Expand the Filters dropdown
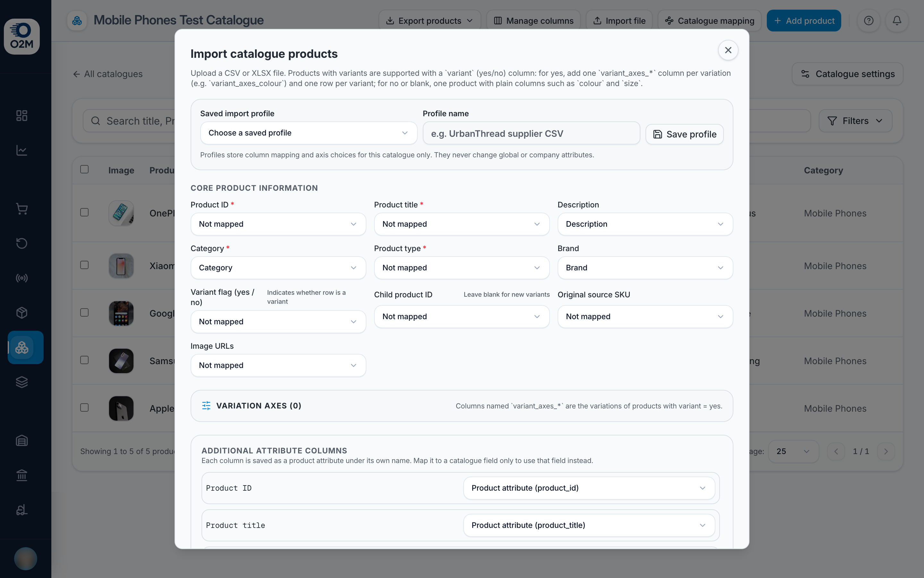Viewport: 924px width, 578px height. pos(855,121)
